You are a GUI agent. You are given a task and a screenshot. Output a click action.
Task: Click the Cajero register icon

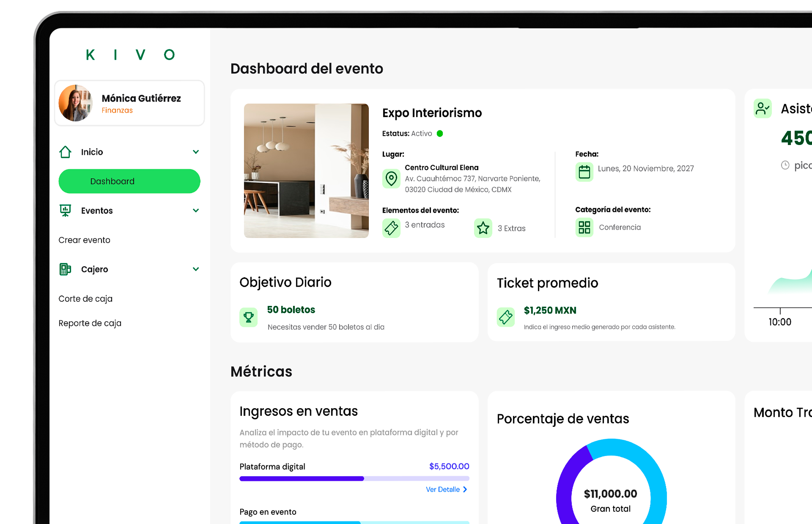[65, 269]
